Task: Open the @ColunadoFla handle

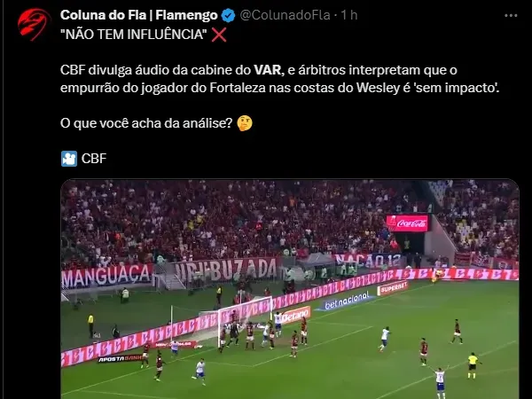Action: (x=285, y=15)
